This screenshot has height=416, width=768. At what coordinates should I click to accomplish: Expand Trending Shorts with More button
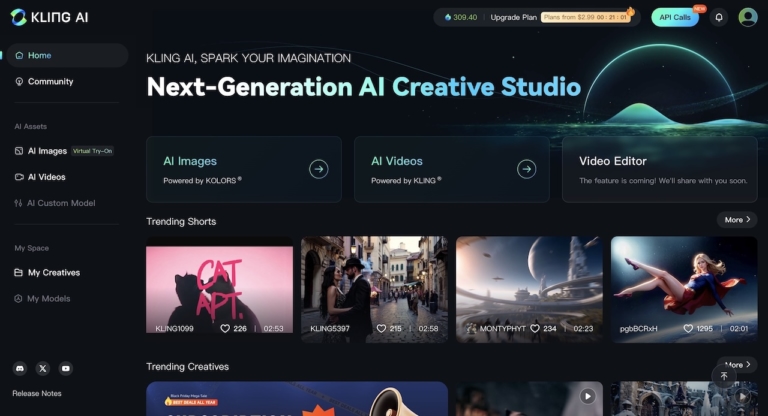pyautogui.click(x=736, y=219)
